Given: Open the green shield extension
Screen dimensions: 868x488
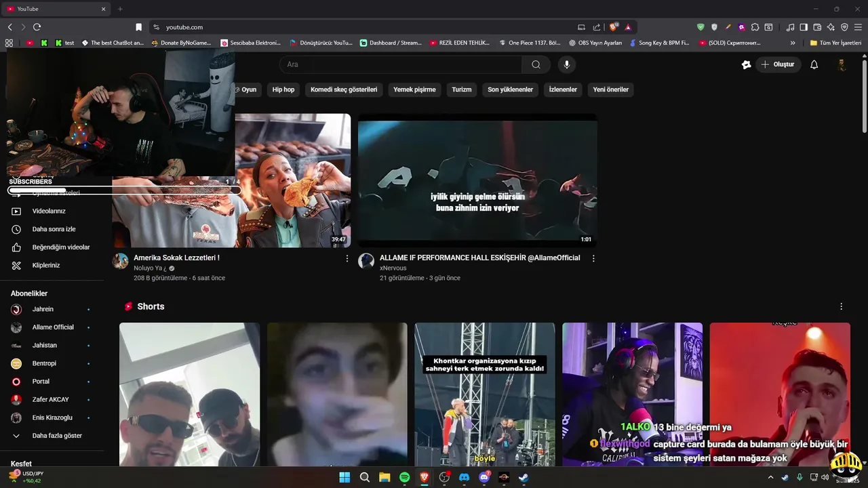Looking at the screenshot, I should click(x=701, y=27).
